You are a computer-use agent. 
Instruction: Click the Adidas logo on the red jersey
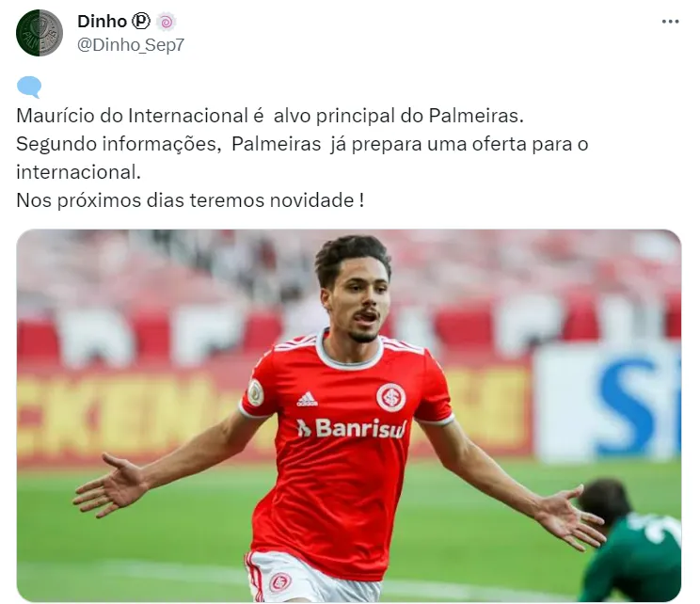click(307, 399)
